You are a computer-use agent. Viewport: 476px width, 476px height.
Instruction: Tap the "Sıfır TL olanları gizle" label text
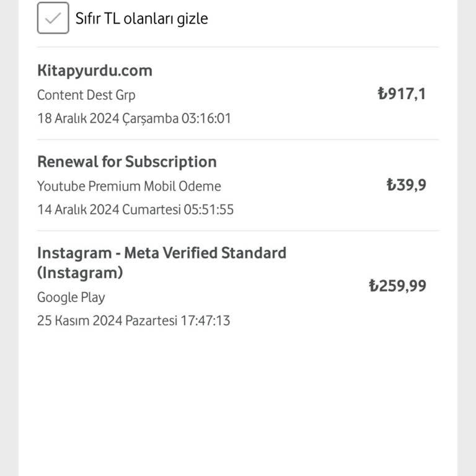(142, 19)
